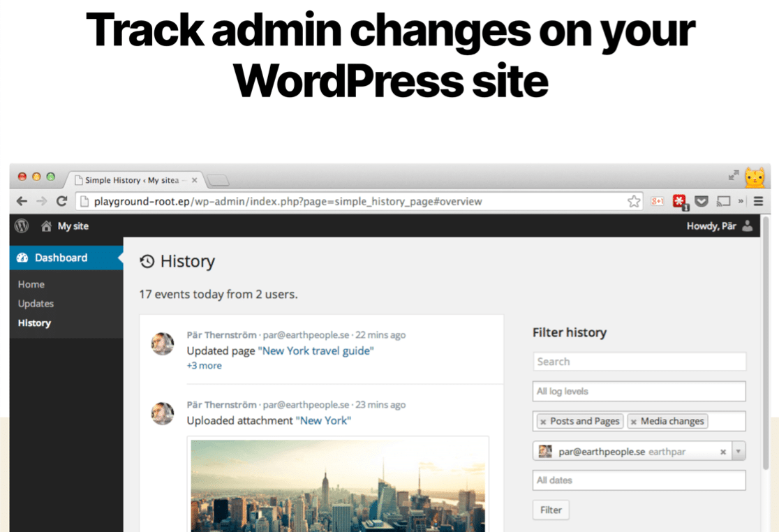
Task: Click the browser back arrow
Action: tap(22, 201)
